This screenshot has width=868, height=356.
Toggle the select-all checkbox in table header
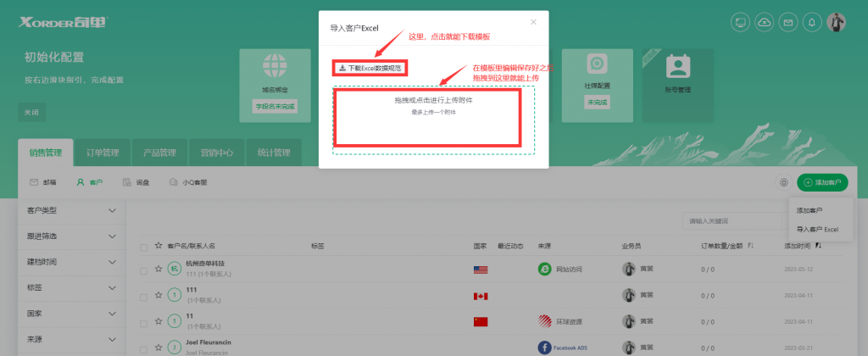(143, 248)
